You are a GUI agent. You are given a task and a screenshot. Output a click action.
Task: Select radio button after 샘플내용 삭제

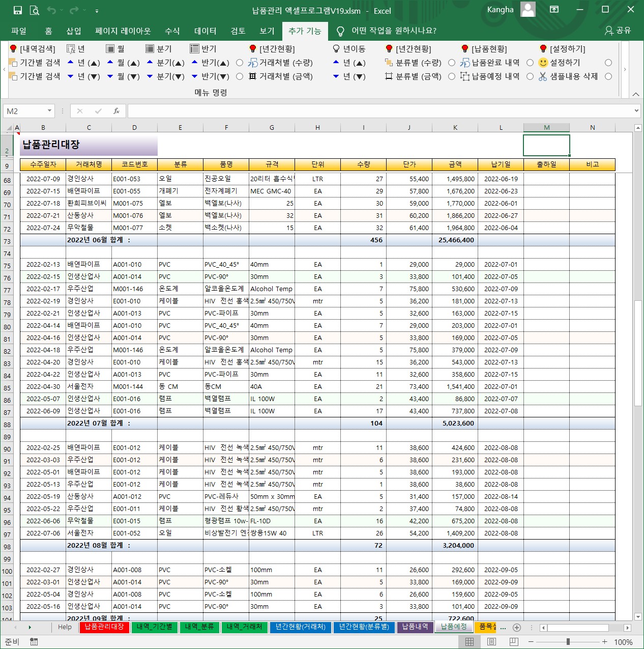click(x=608, y=76)
